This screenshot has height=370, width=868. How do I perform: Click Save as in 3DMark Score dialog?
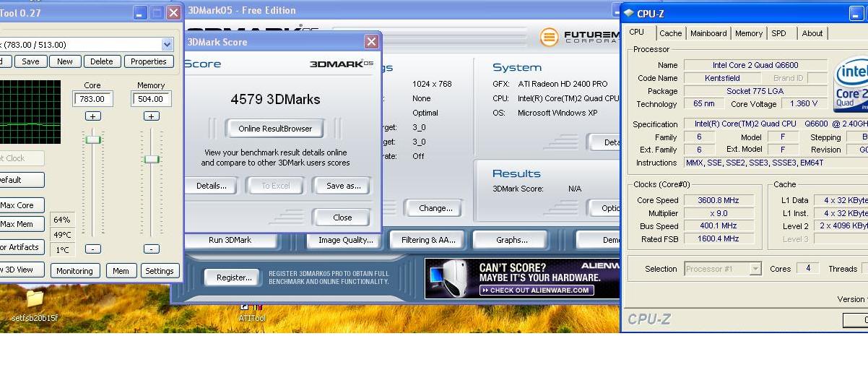pos(343,186)
